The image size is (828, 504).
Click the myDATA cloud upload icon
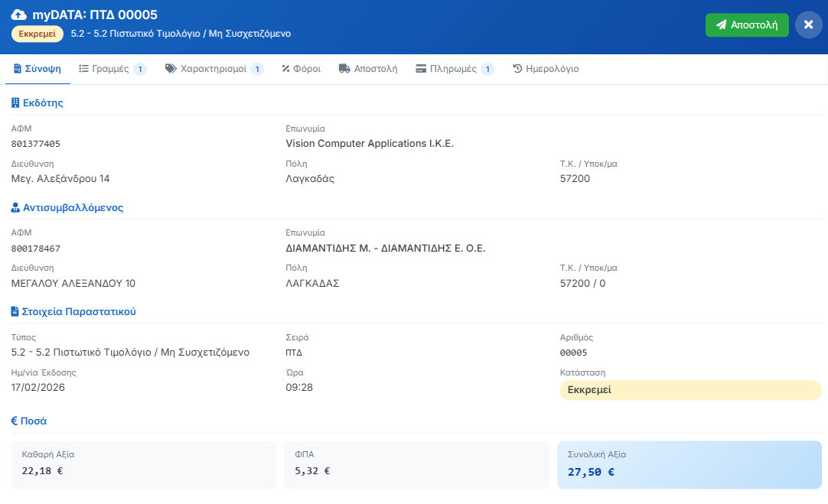tap(19, 15)
